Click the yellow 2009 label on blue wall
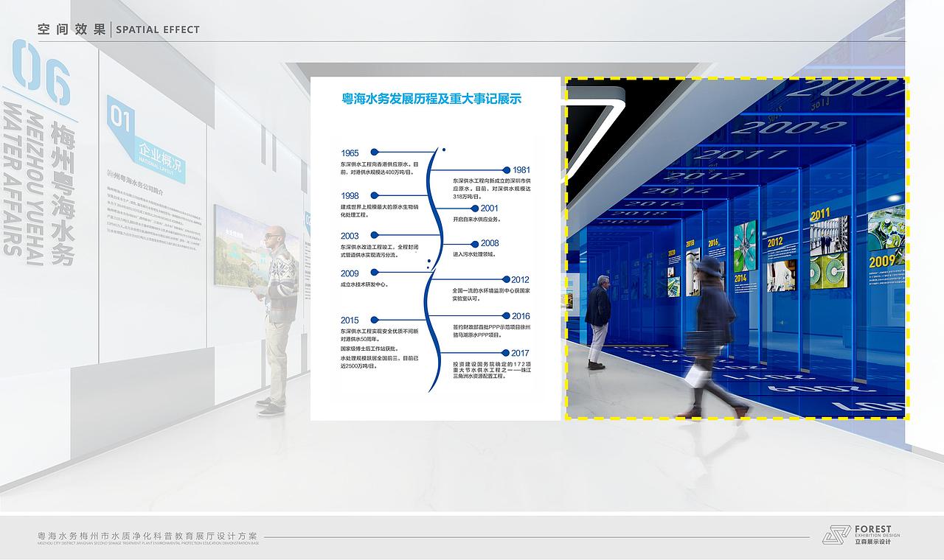 tap(881, 262)
